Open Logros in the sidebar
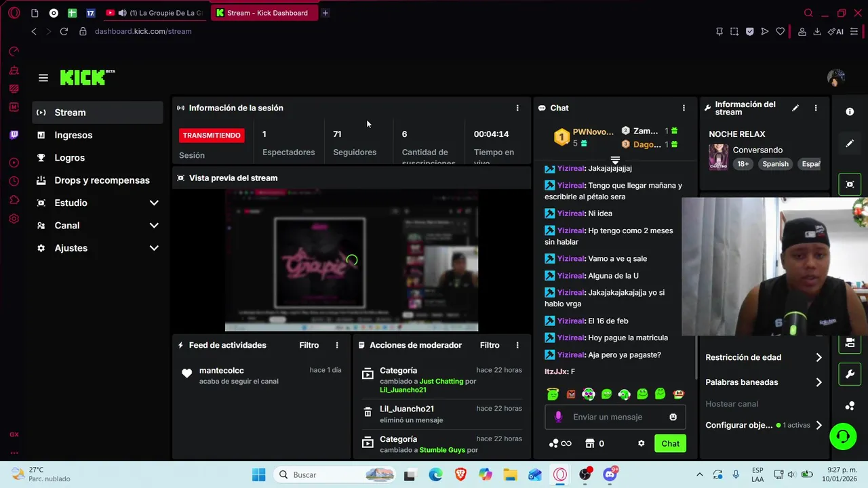This screenshot has height=488, width=868. [98, 158]
